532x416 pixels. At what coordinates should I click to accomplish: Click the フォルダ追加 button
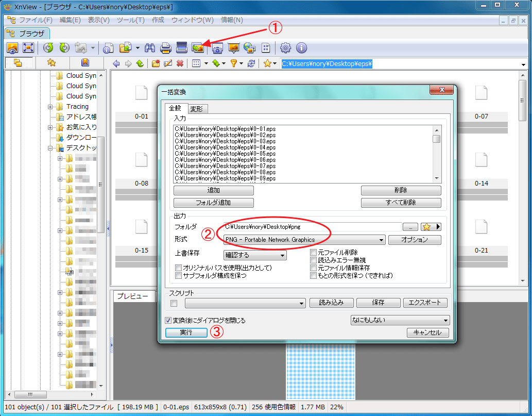(x=213, y=203)
